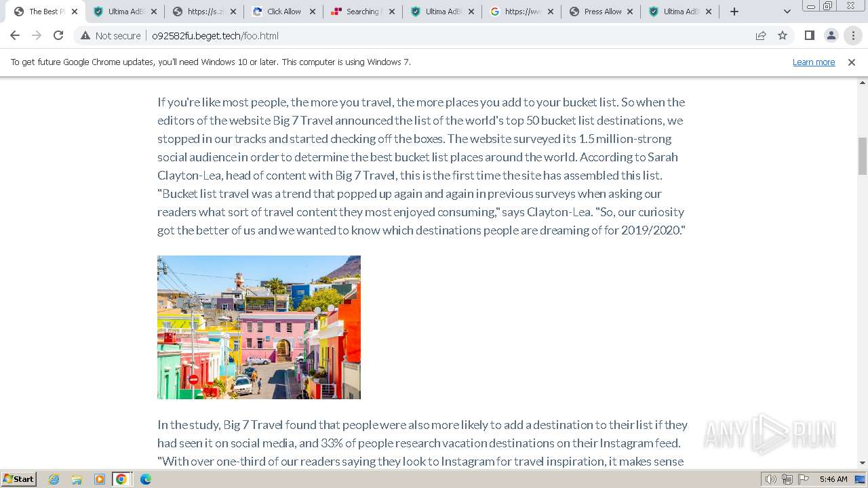The image size is (868, 488).
Task: Select Chrome in the taskbar
Action: [x=121, y=479]
